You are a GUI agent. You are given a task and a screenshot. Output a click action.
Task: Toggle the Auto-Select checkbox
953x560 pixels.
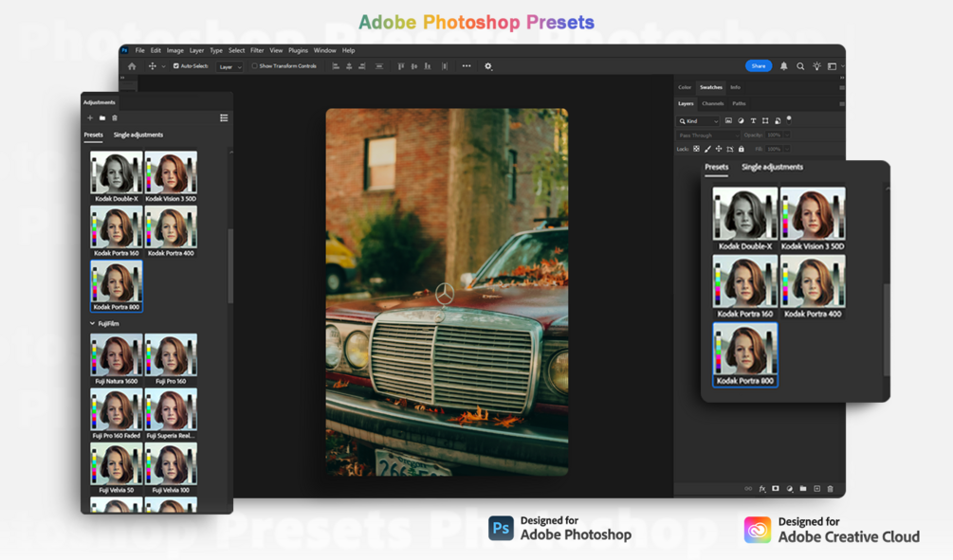click(176, 66)
